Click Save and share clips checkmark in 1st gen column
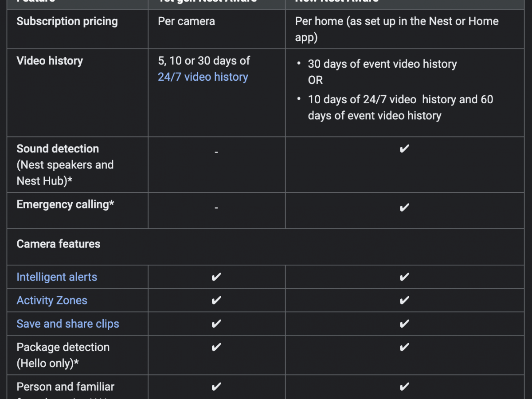532x399 pixels. [216, 325]
